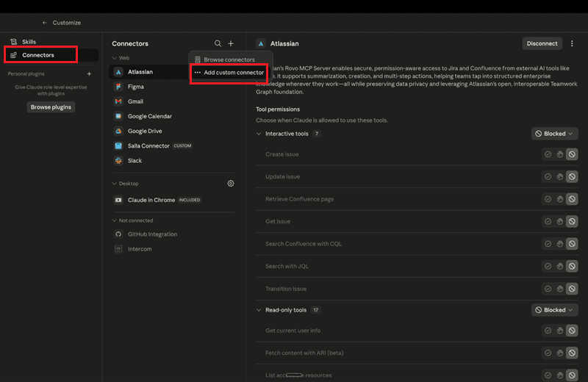The width and height of the screenshot is (588, 382).
Task: Open the Skills section in sidebar
Action: click(x=51, y=42)
